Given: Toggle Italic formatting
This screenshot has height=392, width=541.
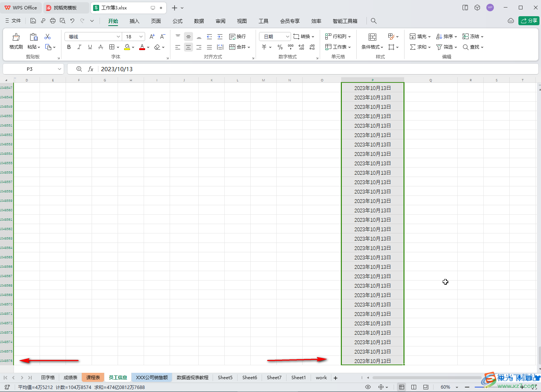Looking at the screenshot, I should 79,47.
